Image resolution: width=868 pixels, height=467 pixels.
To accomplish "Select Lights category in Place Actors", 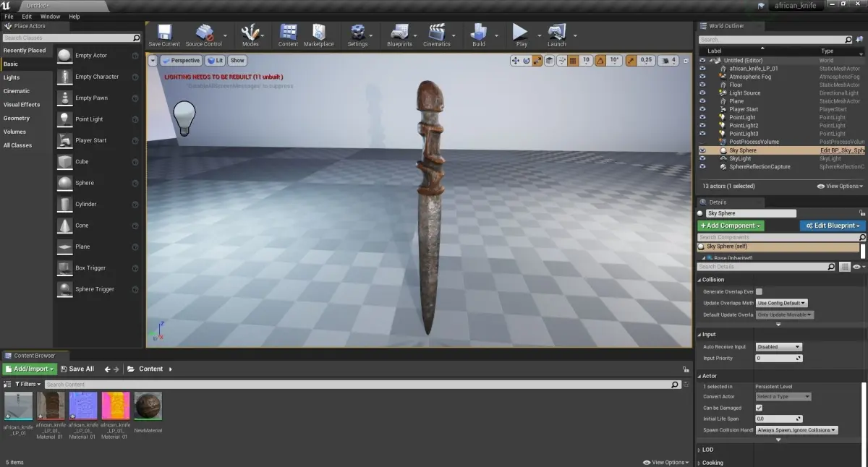I will [12, 77].
